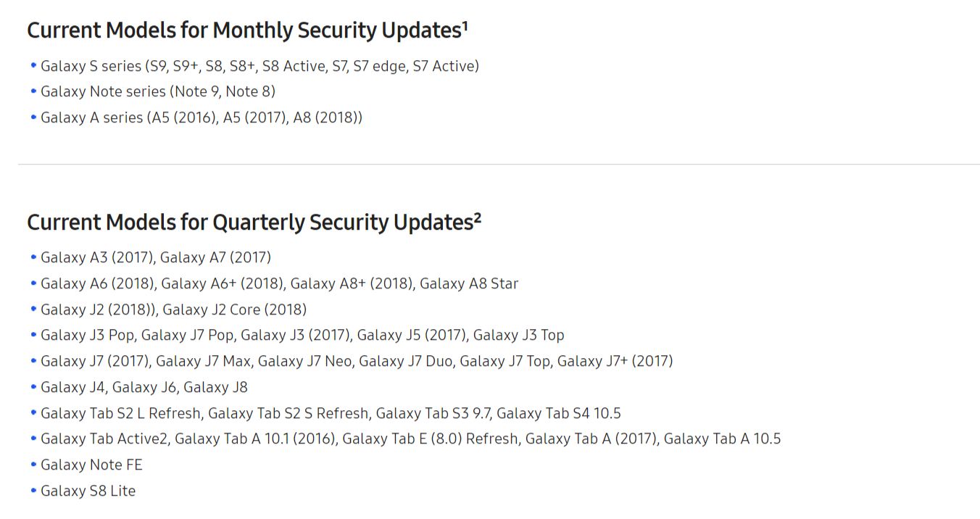Select the Galaxy A series entry

[x=201, y=117]
